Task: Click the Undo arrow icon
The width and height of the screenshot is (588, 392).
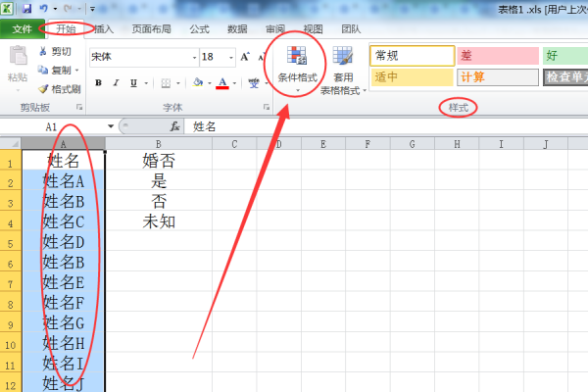Action: (46, 8)
